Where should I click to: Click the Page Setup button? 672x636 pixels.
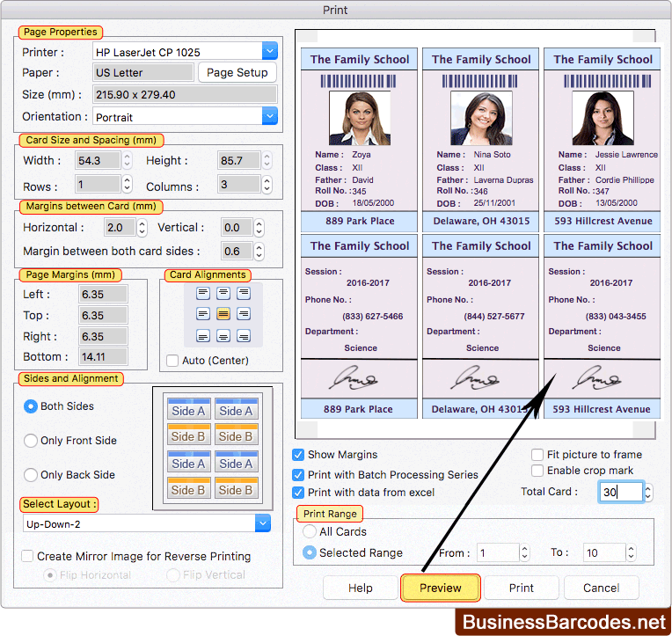(x=237, y=72)
